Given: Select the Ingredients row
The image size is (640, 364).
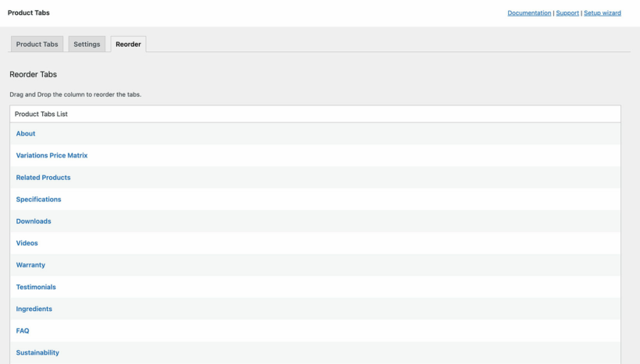Looking at the screenshot, I should 34,309.
